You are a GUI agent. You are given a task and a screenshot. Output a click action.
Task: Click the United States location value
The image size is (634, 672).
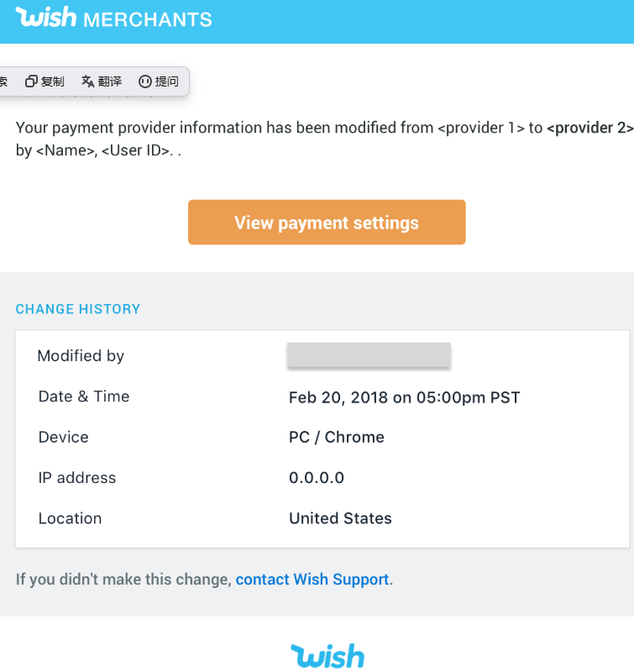tap(340, 518)
